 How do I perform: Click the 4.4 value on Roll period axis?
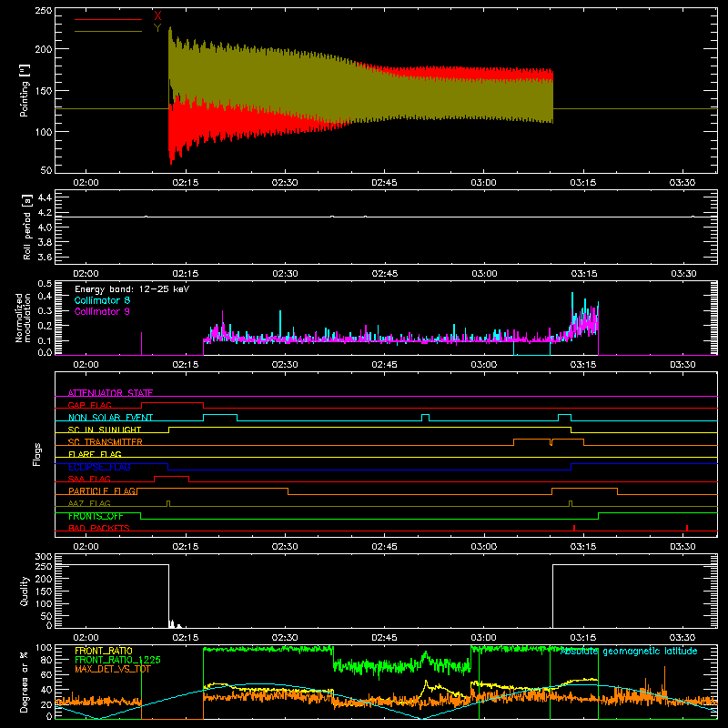(x=45, y=197)
